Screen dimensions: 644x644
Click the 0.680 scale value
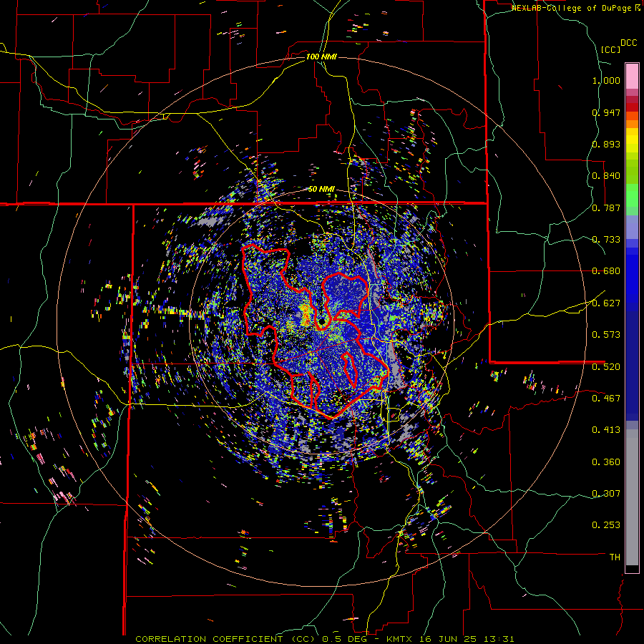tap(606, 271)
